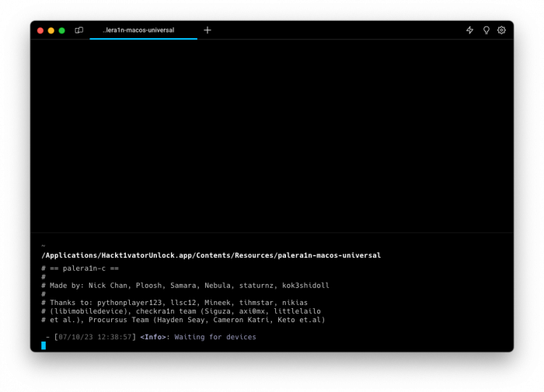Viewport: 544px width, 392px height.
Task: Click the 'Waiting for devices' message
Action: [x=215, y=337]
